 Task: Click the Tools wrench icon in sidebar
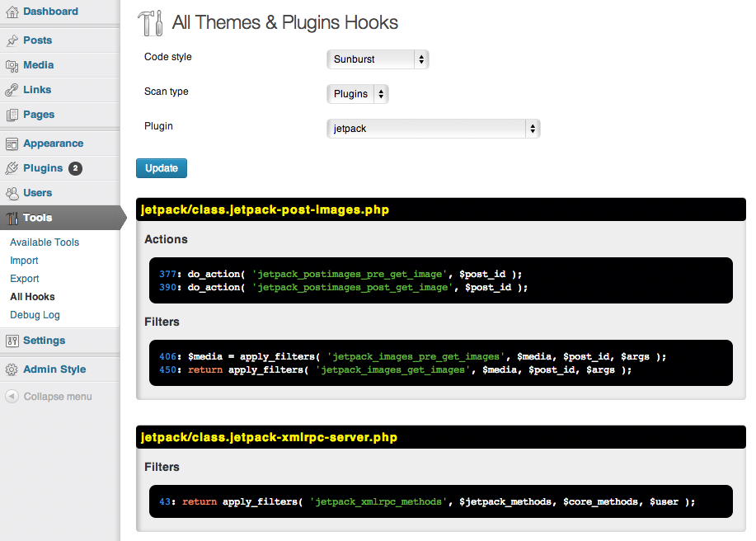(x=12, y=218)
